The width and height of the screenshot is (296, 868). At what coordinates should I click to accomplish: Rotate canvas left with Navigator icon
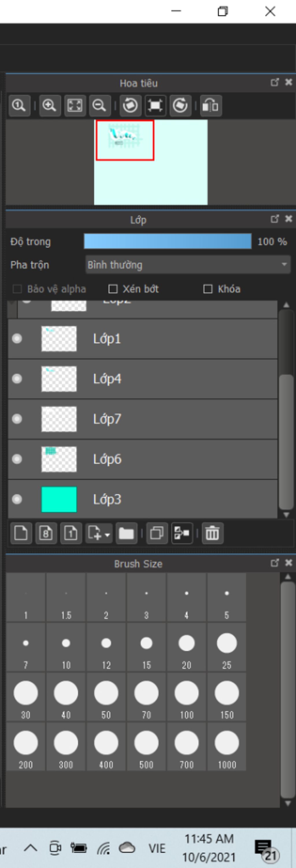pos(130,106)
